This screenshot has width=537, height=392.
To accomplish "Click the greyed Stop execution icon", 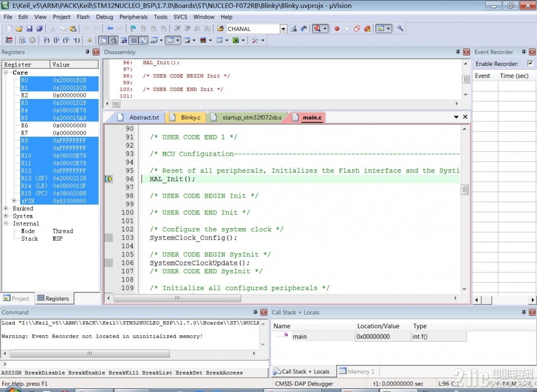I will [x=33, y=40].
